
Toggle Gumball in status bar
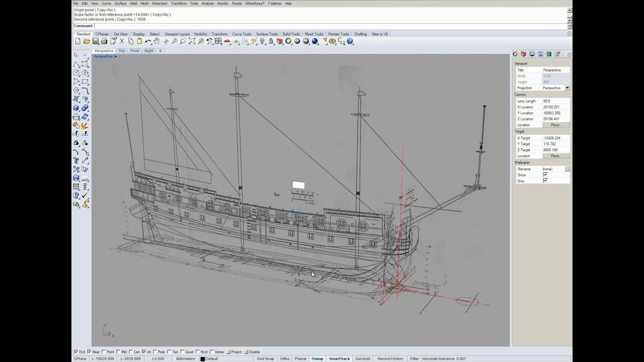[363, 359]
